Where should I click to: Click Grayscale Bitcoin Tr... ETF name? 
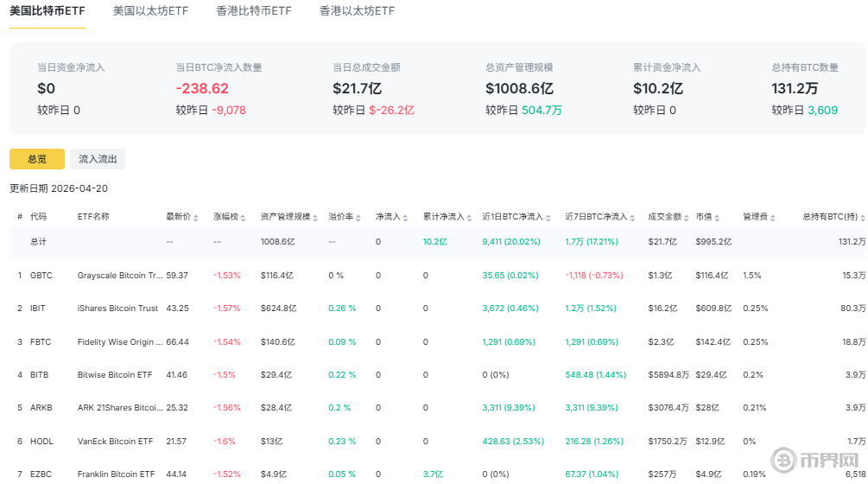[120, 275]
